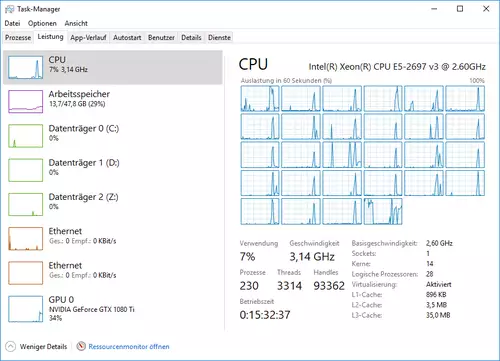Click the Handles count 93362
Viewport: 500px width, 361px height.
click(329, 286)
